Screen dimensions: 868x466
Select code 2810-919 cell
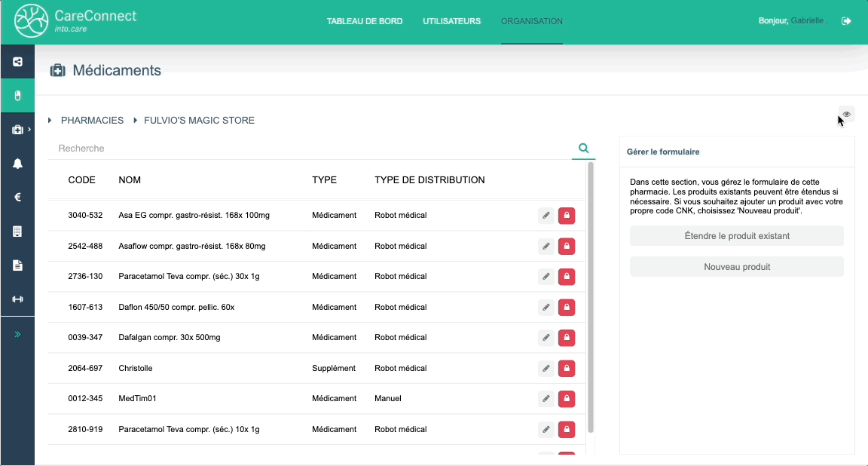[x=85, y=430]
